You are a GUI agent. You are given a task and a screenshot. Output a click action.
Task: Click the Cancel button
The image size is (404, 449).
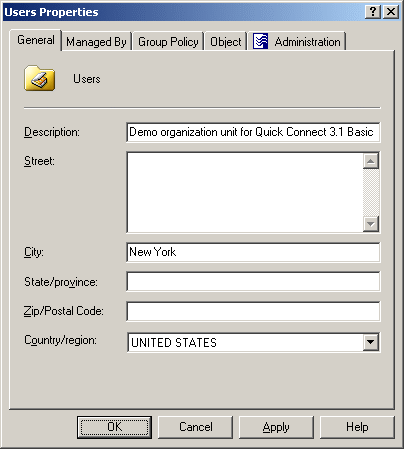195,427
